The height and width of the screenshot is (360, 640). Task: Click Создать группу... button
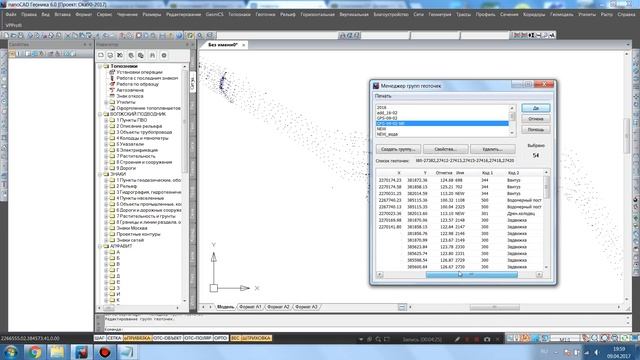click(398, 149)
